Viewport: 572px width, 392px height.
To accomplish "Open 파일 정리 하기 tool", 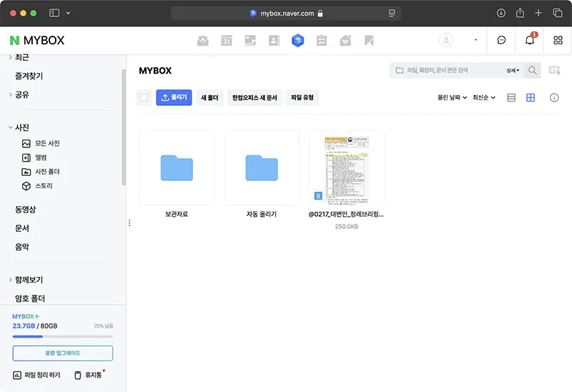I will click(x=36, y=376).
